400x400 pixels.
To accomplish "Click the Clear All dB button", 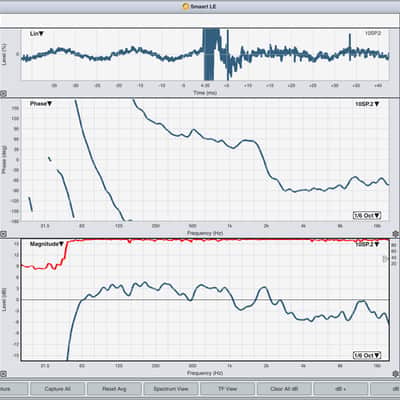I will (284, 389).
